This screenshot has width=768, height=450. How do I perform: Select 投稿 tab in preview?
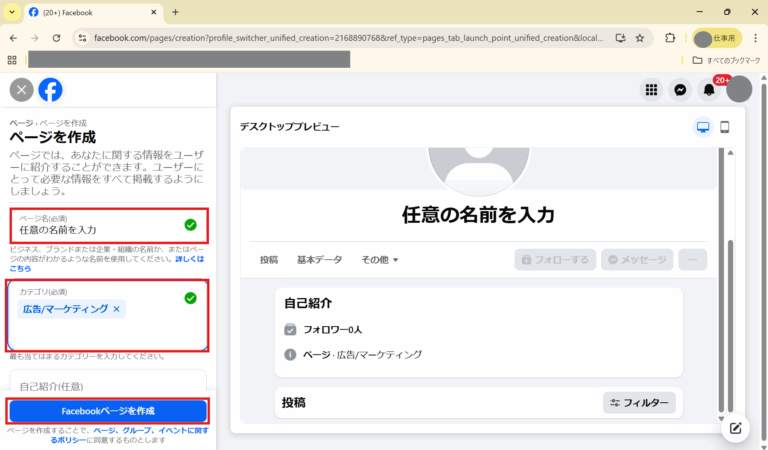(269, 260)
